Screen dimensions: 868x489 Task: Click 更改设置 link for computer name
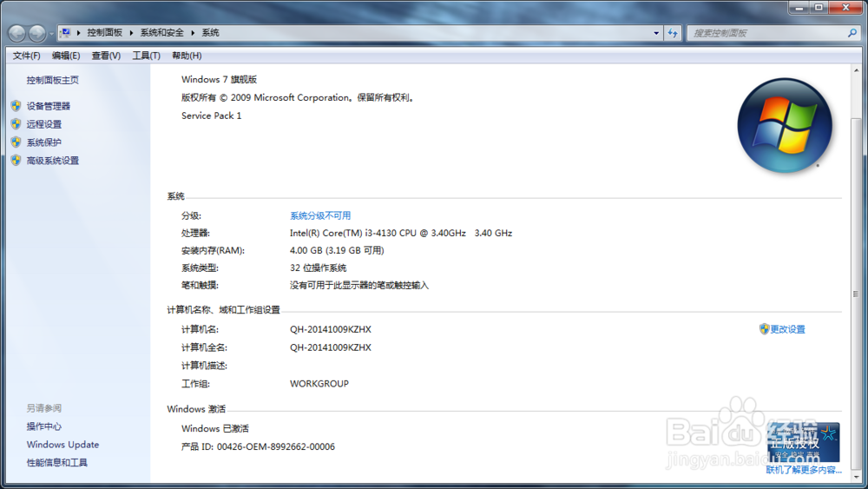[788, 329]
